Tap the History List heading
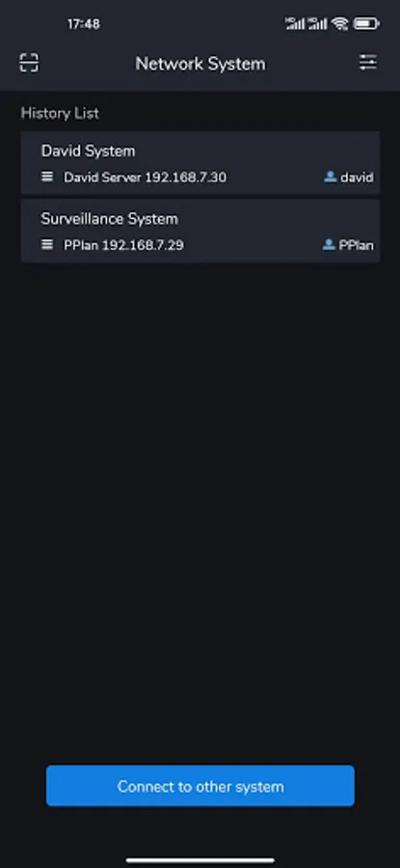The height and width of the screenshot is (868, 400). tap(60, 113)
